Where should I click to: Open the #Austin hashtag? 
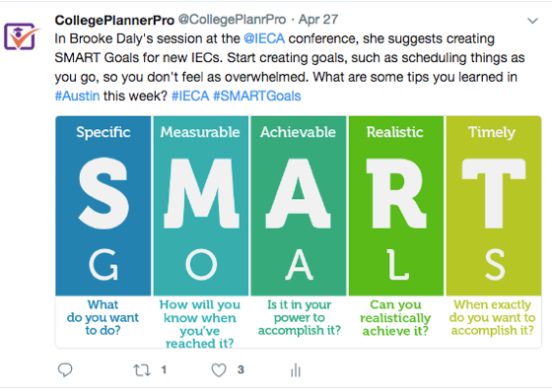point(77,96)
